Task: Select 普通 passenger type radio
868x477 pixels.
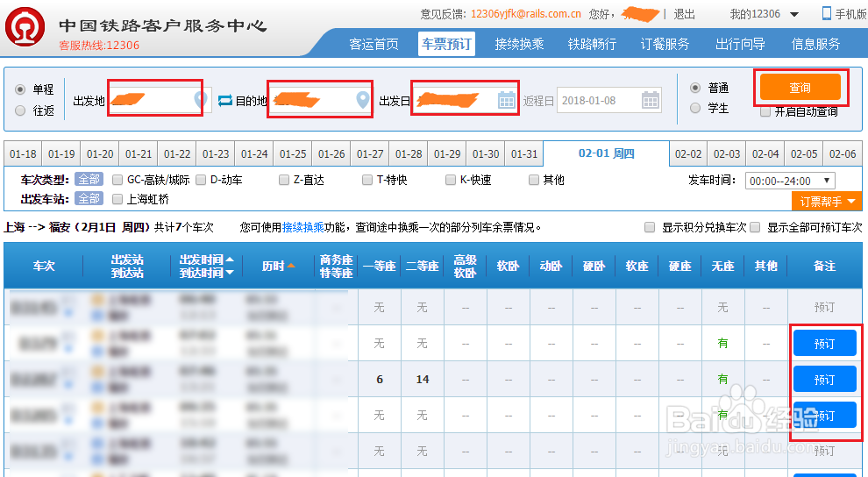Action: tap(695, 88)
